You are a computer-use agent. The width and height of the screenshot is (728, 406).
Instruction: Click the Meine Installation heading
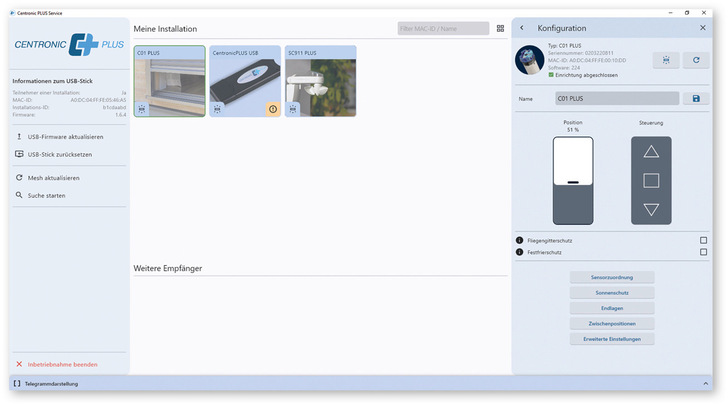[165, 29]
